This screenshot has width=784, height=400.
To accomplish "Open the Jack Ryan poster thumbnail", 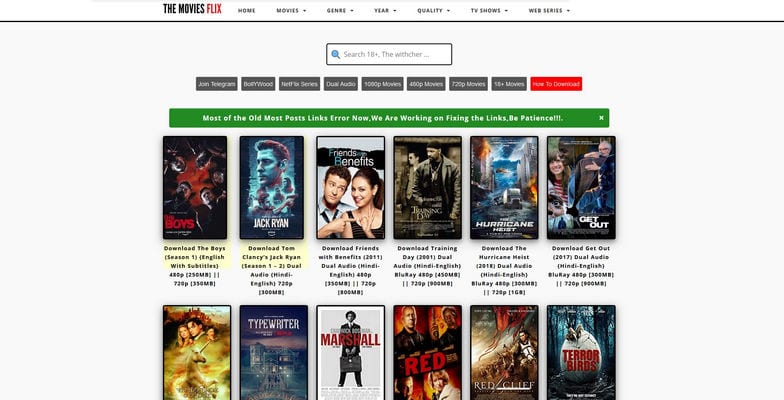I will point(272,188).
